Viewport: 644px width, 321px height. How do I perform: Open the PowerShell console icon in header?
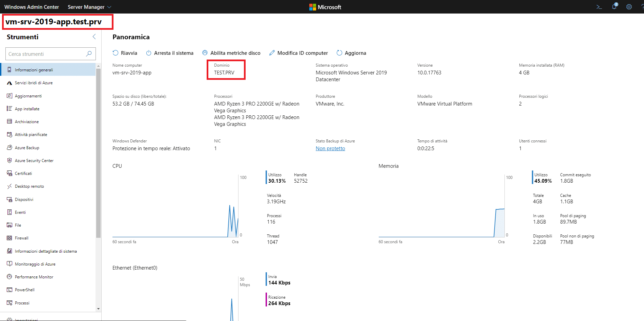point(599,7)
